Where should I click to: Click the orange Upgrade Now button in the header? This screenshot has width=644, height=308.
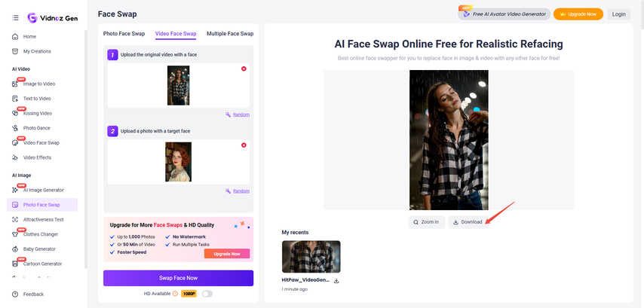click(x=578, y=14)
